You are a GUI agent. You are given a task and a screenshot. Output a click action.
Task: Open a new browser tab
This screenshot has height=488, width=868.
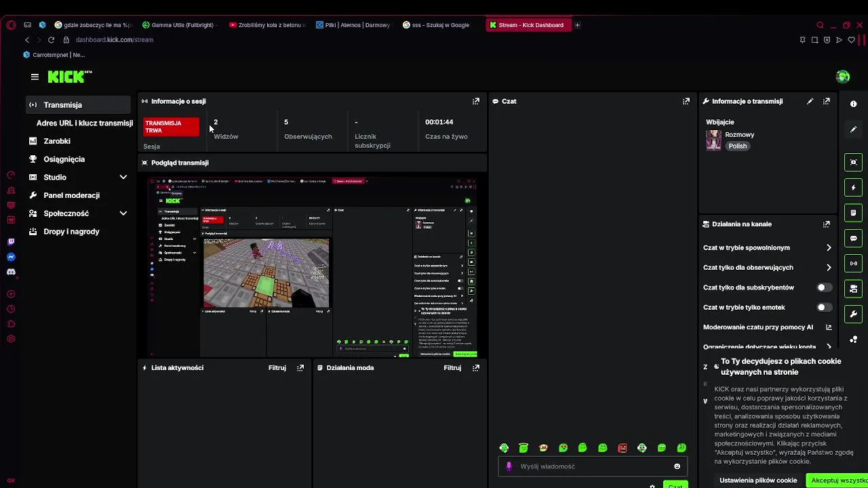pyautogui.click(x=578, y=25)
